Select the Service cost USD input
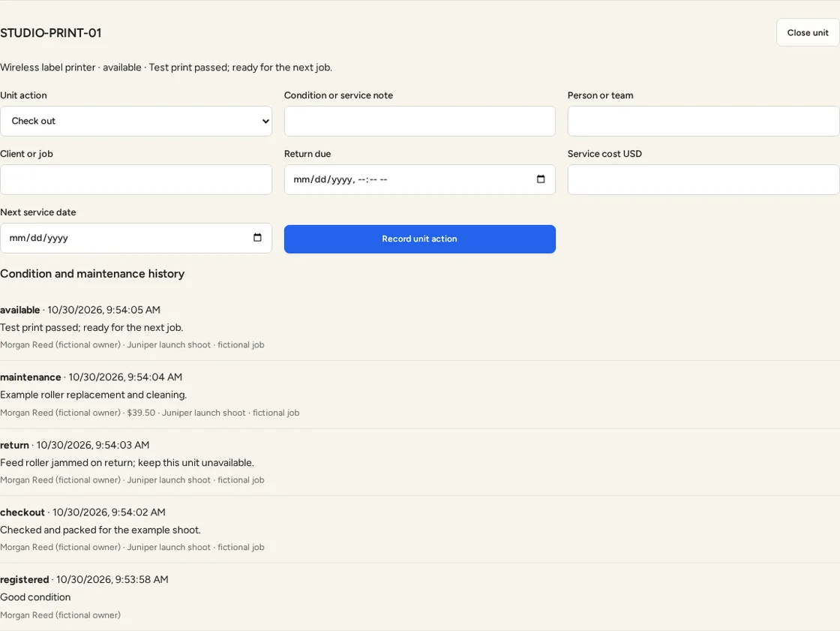Screen dimensions: 840x631 (703, 179)
